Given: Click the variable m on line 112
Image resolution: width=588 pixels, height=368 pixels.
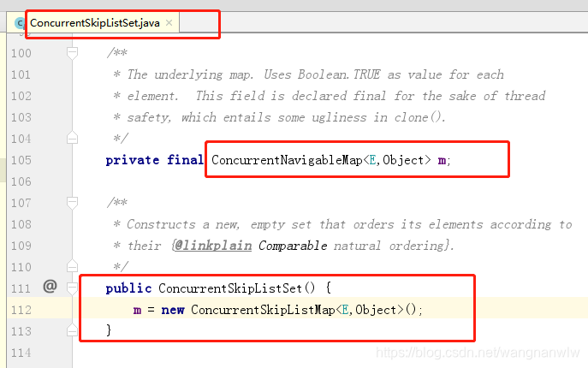Looking at the screenshot, I should [x=137, y=311].
